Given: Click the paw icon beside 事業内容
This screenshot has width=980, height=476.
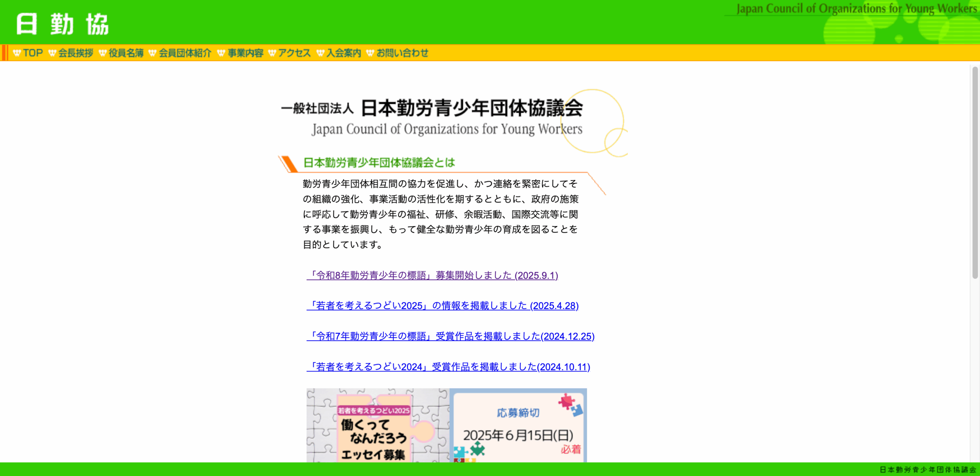Looking at the screenshot, I should (x=221, y=53).
